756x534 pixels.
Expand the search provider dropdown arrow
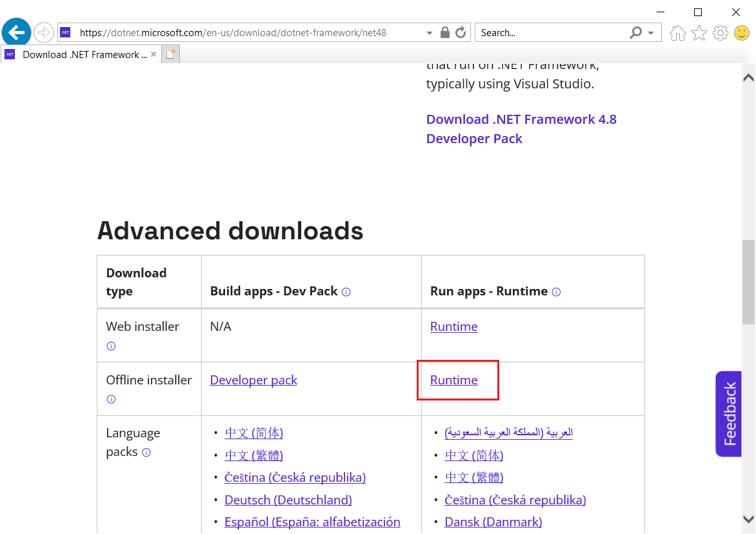pyautogui.click(x=651, y=33)
